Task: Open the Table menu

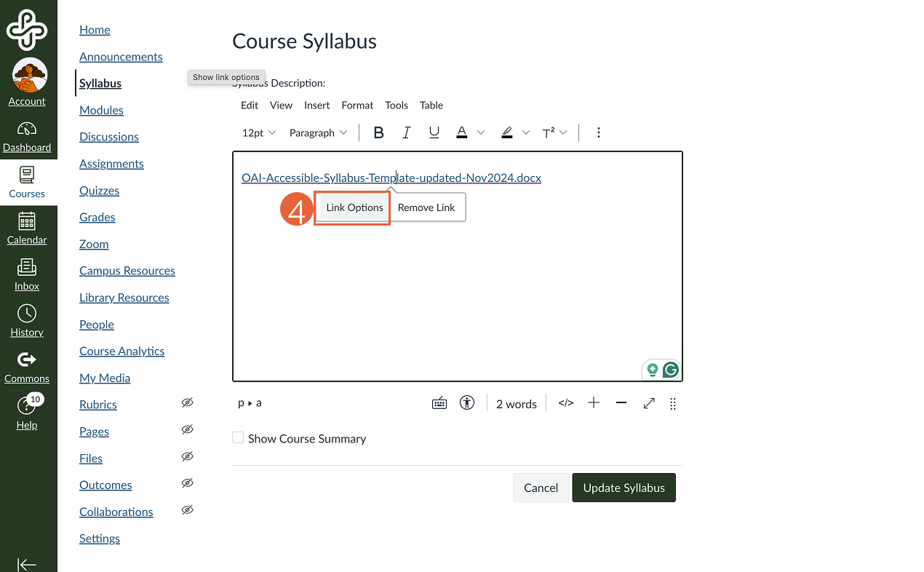Action: (x=431, y=105)
